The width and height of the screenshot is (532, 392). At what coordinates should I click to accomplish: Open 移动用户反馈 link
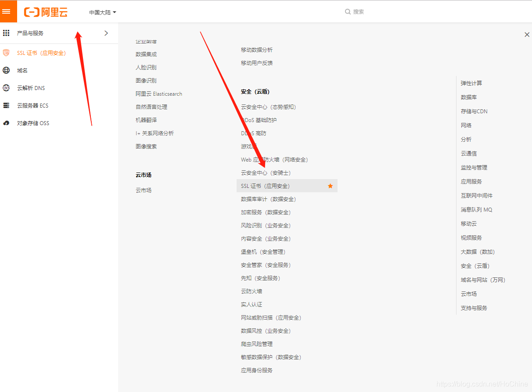pyautogui.click(x=257, y=63)
